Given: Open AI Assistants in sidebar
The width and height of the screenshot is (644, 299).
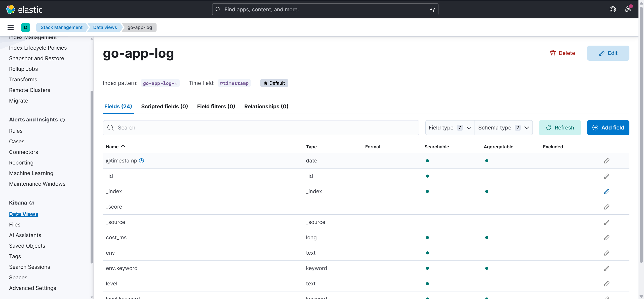Looking at the screenshot, I should pyautogui.click(x=25, y=235).
